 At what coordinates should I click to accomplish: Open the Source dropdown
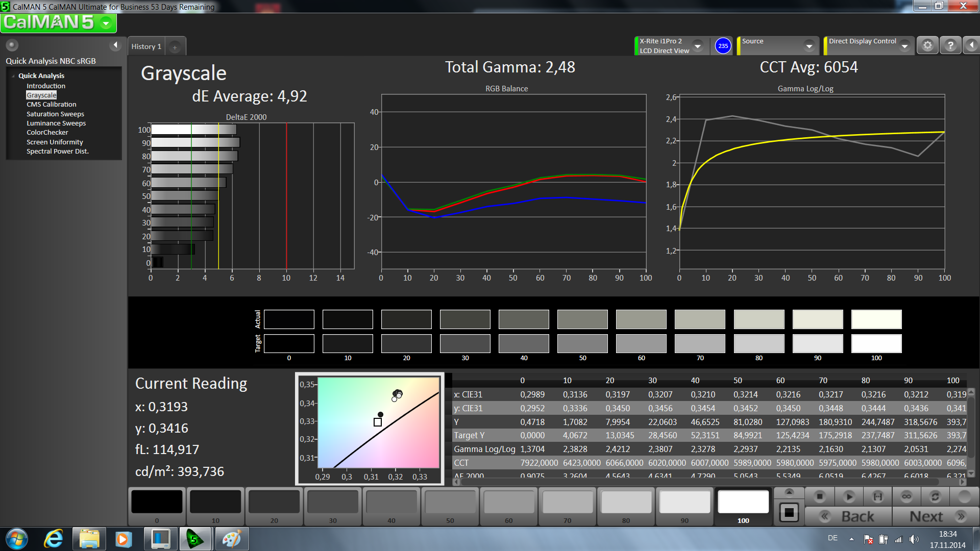tap(809, 46)
